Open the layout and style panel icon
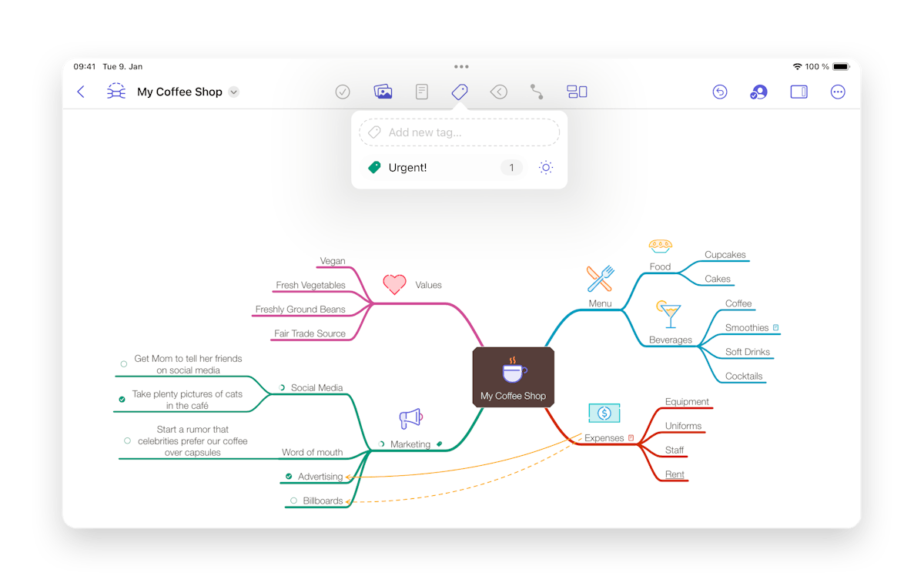 point(577,92)
